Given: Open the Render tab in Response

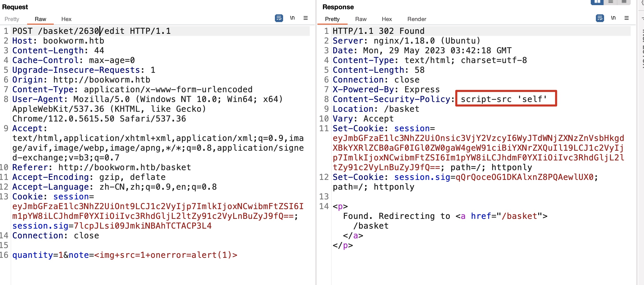Looking at the screenshot, I should [x=417, y=19].
